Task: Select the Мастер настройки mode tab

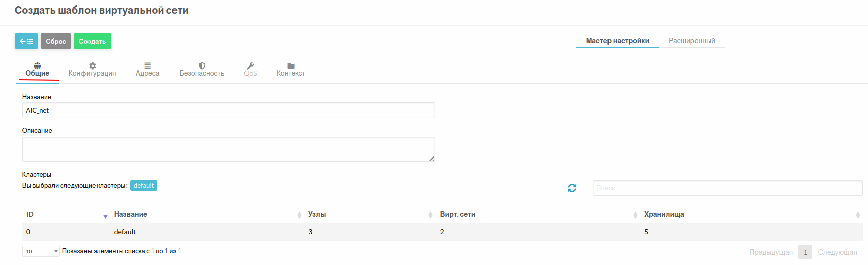Action: 618,41
